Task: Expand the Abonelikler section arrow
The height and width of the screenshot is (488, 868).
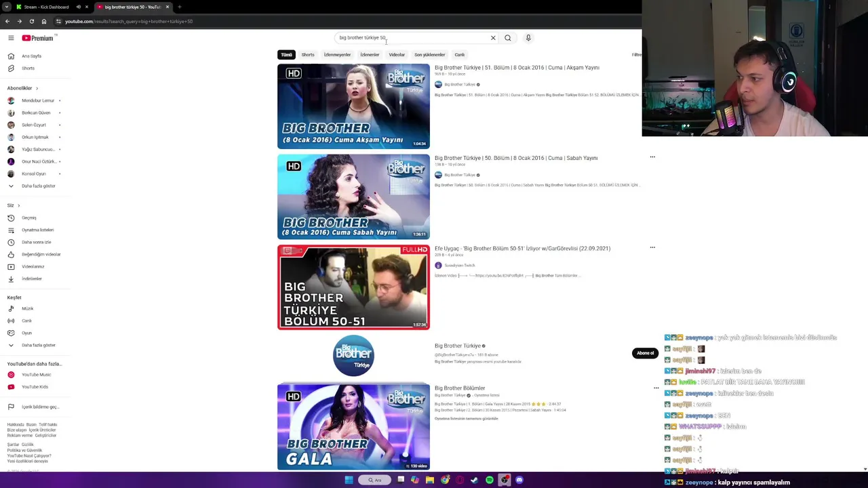Action: [x=37, y=88]
